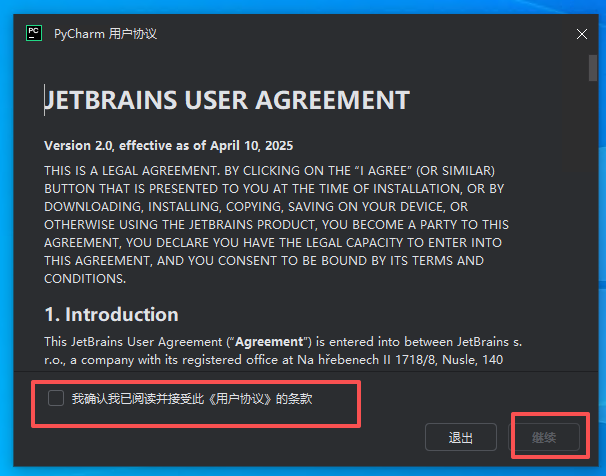This screenshot has width=606, height=476.
Task: Tick the accept user agreement checkbox
Action: 56,399
